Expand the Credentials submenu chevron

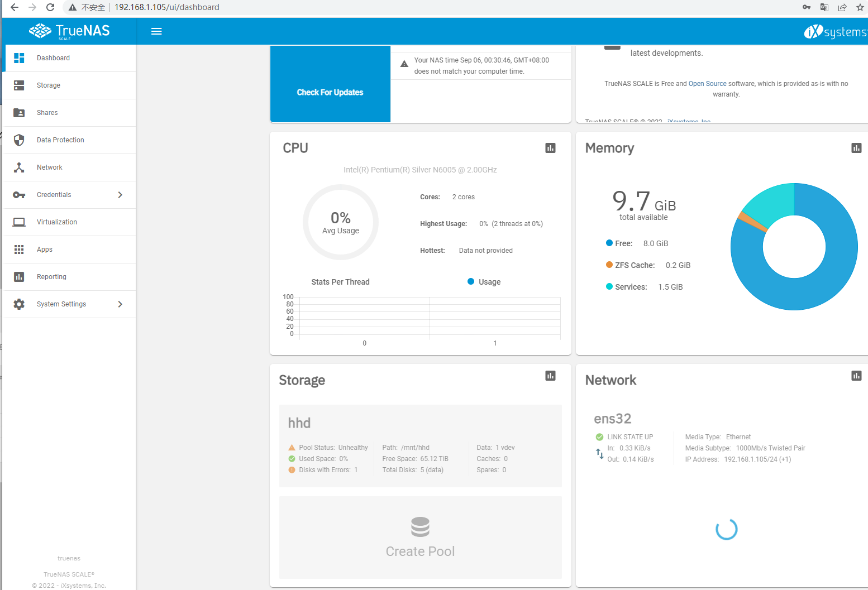120,195
